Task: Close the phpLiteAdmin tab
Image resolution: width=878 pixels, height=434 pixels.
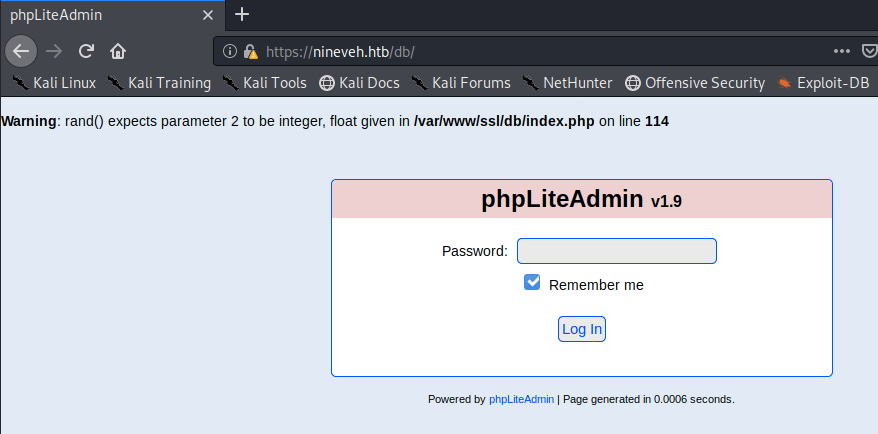Action: pyautogui.click(x=206, y=15)
